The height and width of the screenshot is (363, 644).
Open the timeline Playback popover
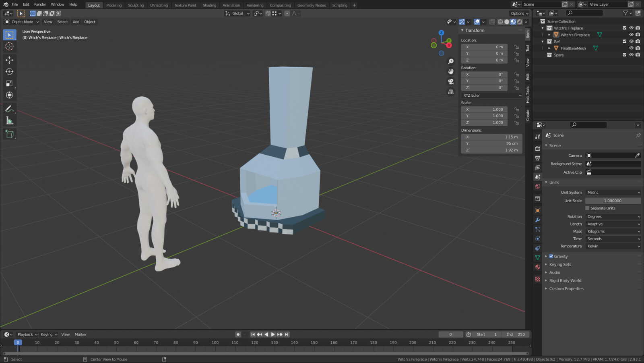pyautogui.click(x=27, y=334)
